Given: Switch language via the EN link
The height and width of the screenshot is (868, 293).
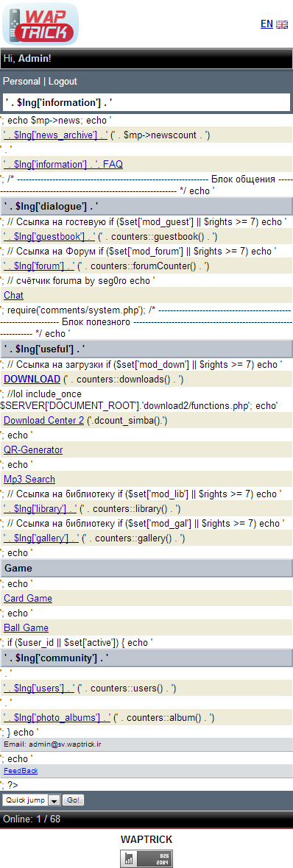Looking at the screenshot, I should tap(266, 24).
